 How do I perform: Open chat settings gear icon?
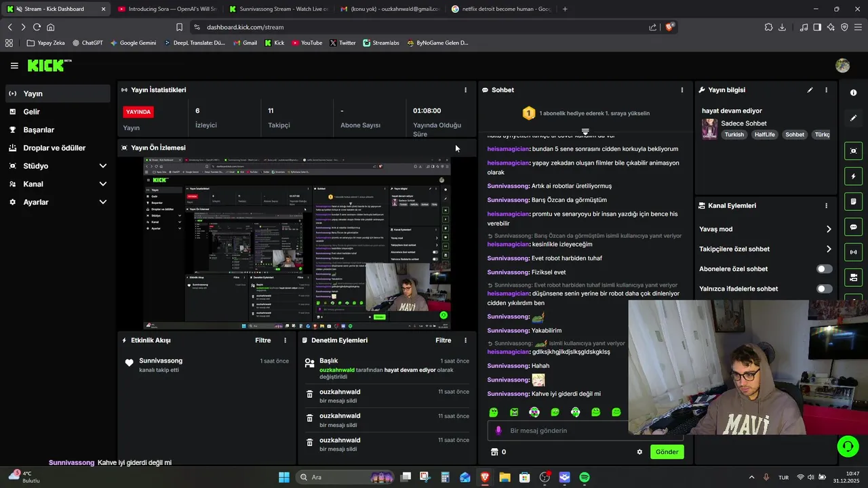tap(639, 452)
